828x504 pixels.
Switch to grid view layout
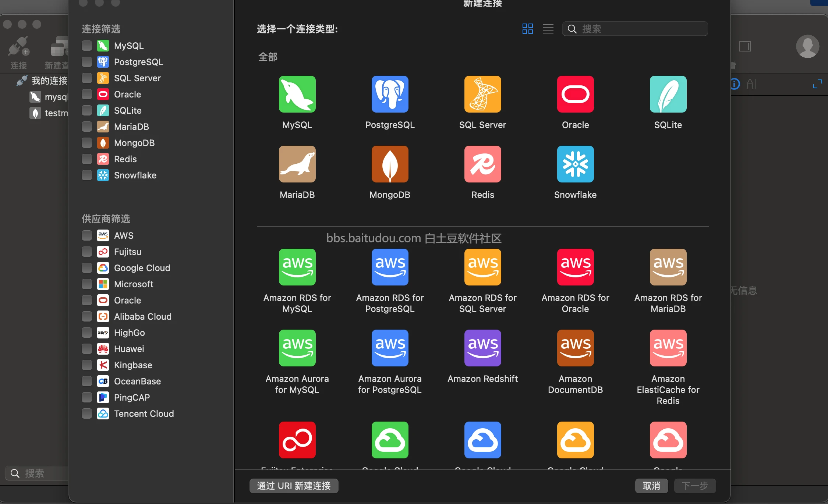(x=527, y=29)
